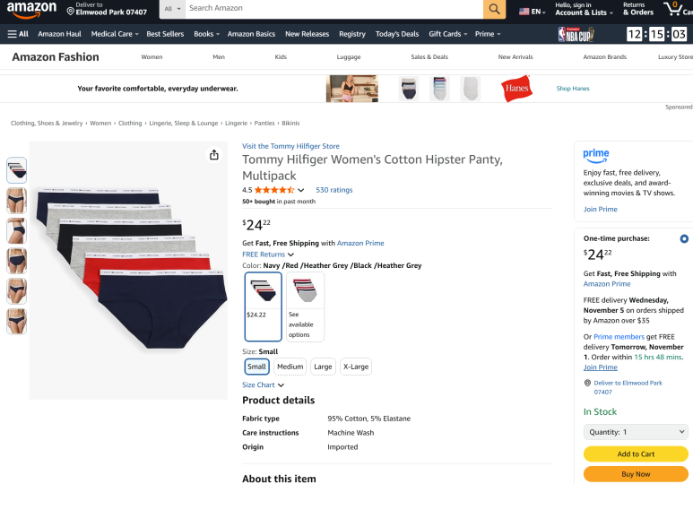Select the One-time purchase radio button
This screenshot has width=693, height=506.
[683, 239]
